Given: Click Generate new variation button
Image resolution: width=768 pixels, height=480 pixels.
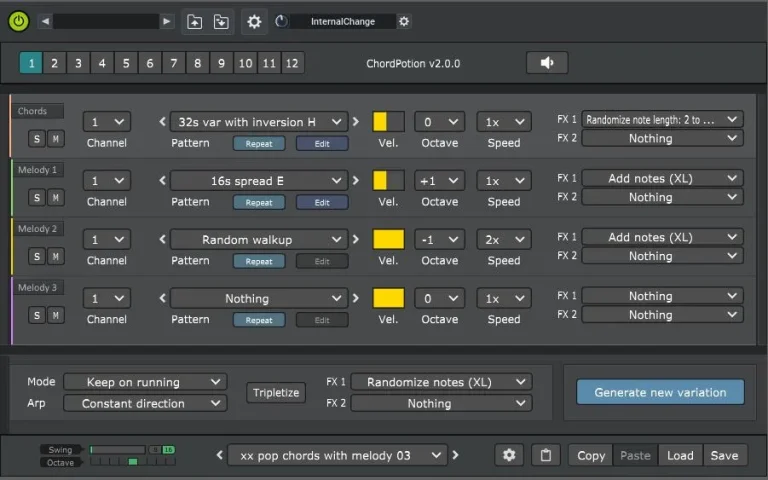Looking at the screenshot, I should coord(660,392).
